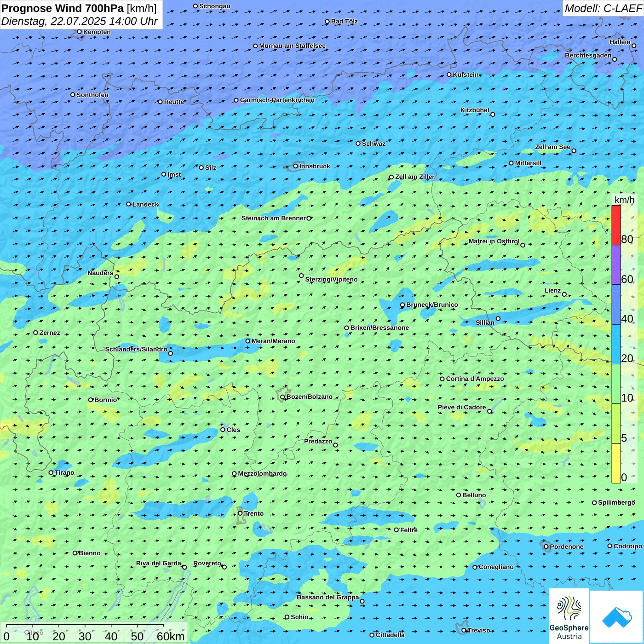Click the Garmisch-Partenkirchen marker
Viewport: 644px width, 644px height.
click(x=236, y=100)
